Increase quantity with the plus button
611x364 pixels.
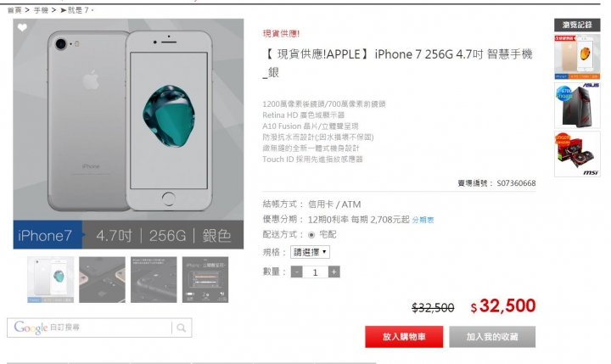pyautogui.click(x=334, y=272)
